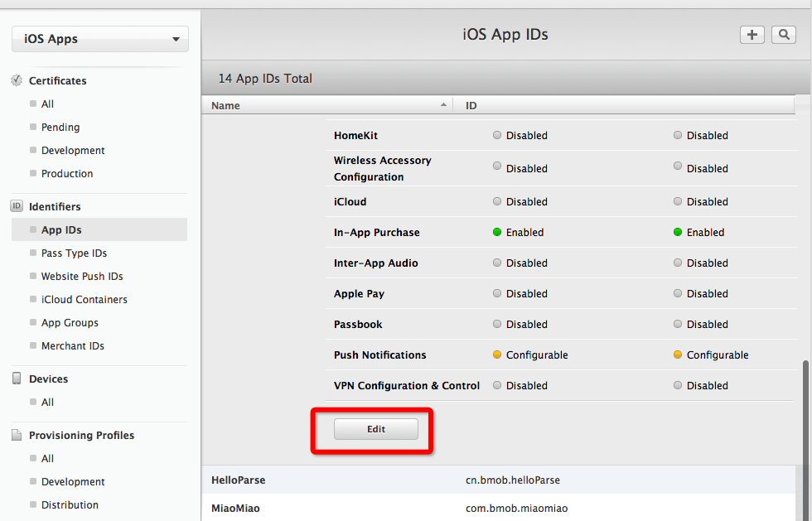The width and height of the screenshot is (812, 521).
Task: Open Merchant IDs sidebar link
Action: pyautogui.click(x=72, y=346)
